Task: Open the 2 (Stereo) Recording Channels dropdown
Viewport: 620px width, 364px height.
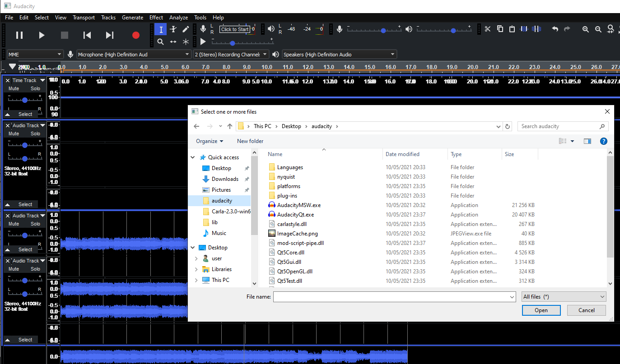Action: (x=231, y=55)
